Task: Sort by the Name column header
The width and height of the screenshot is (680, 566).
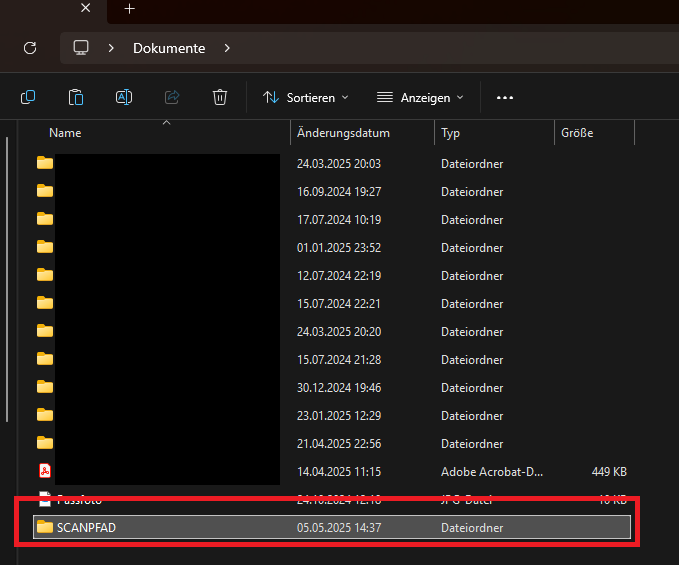Action: point(66,133)
